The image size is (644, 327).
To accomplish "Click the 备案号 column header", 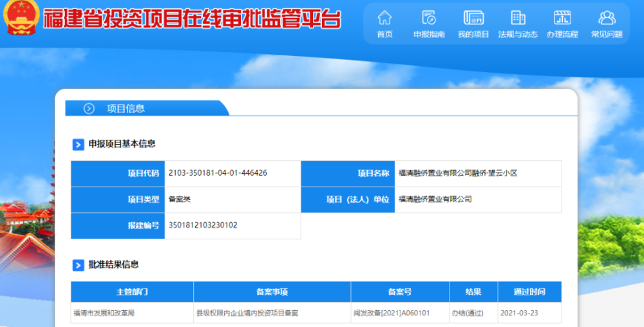I will (400, 292).
